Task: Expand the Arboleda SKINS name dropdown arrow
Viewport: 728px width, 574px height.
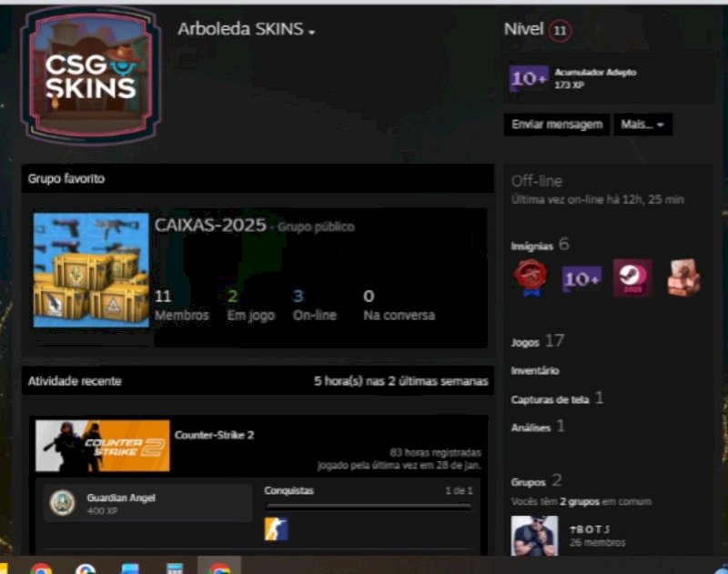Action: click(311, 32)
